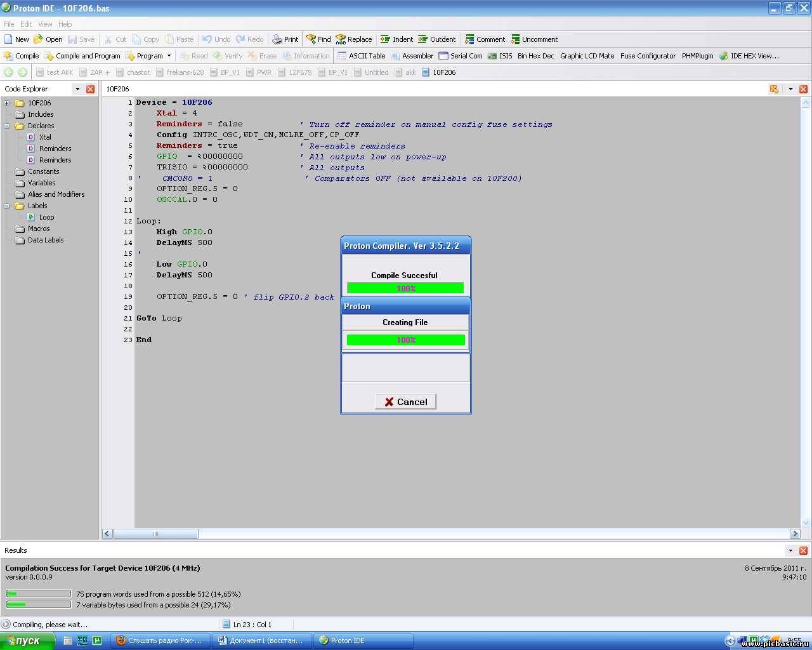
Task: Switch to the test AKK tab
Action: tap(55, 72)
